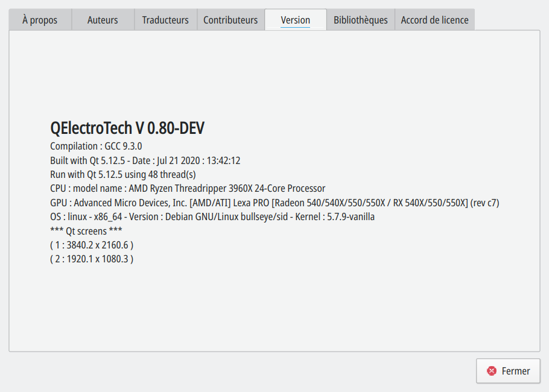Click the OS linux Debian line
The height and width of the screenshot is (392, 549).
[212, 217]
